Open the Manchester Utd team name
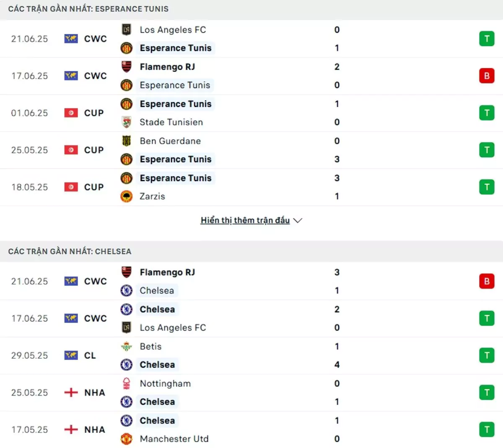This screenshot has height=448, width=503. [x=174, y=439]
